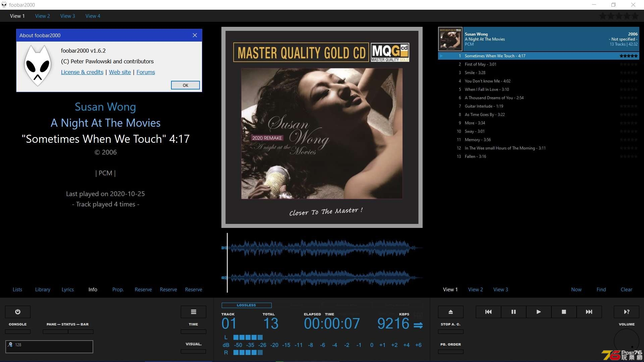Toggle the Console indicator bar
The width and height of the screenshot is (644, 362).
[x=18, y=331]
